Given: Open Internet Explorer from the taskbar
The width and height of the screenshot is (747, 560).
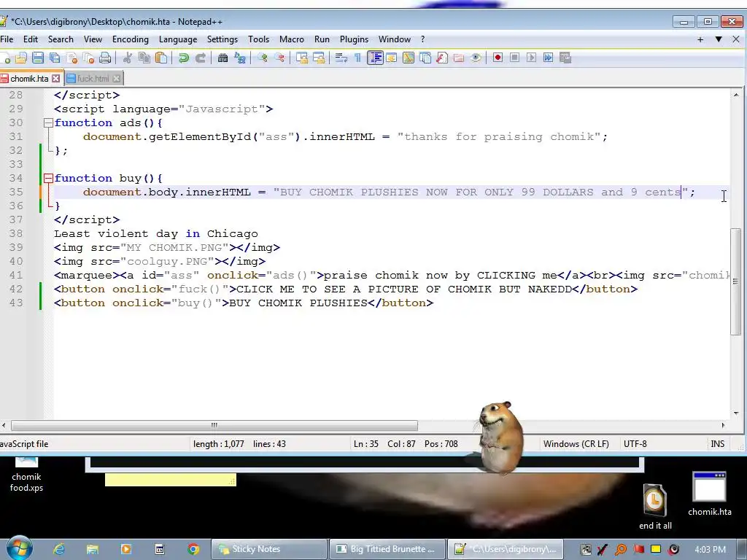Looking at the screenshot, I should click(x=59, y=549).
